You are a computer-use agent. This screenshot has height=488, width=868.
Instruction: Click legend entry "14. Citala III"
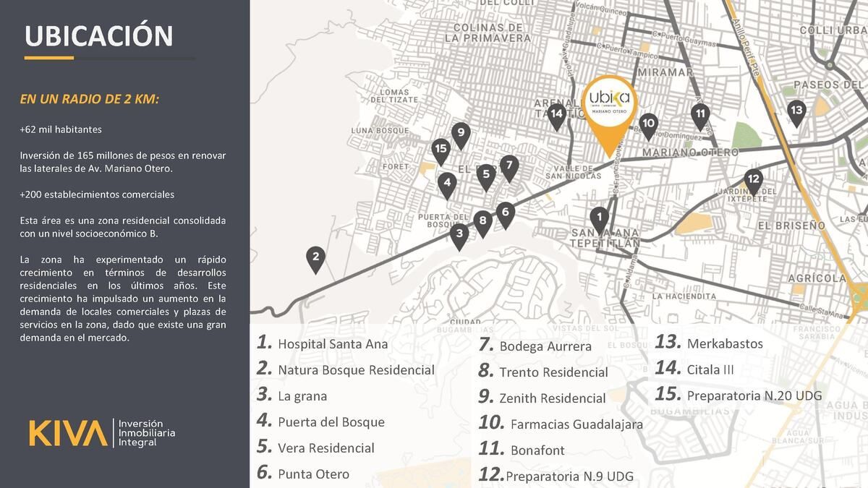coord(694,369)
